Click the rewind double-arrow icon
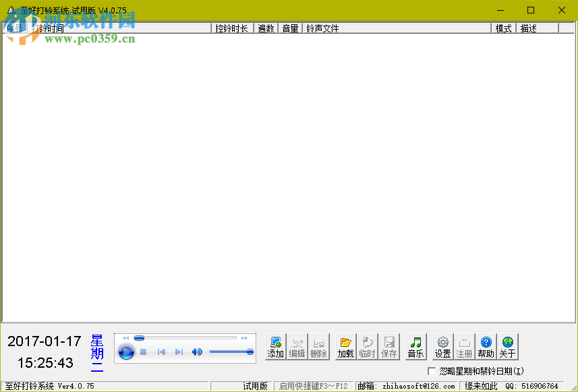The width and height of the screenshot is (578, 392). click(x=125, y=338)
